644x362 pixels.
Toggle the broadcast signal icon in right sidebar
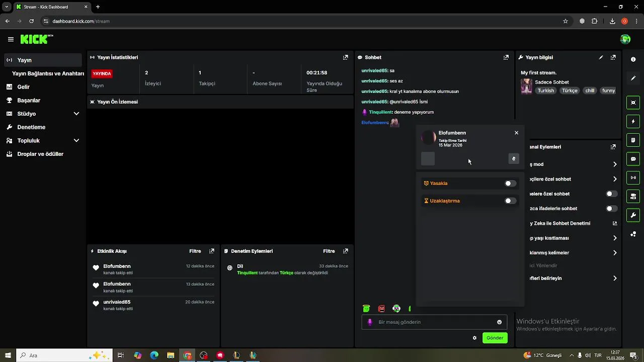pos(633,177)
